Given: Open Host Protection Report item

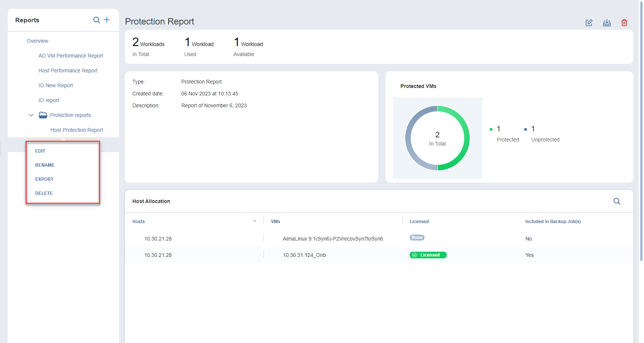Looking at the screenshot, I should 77,130.
